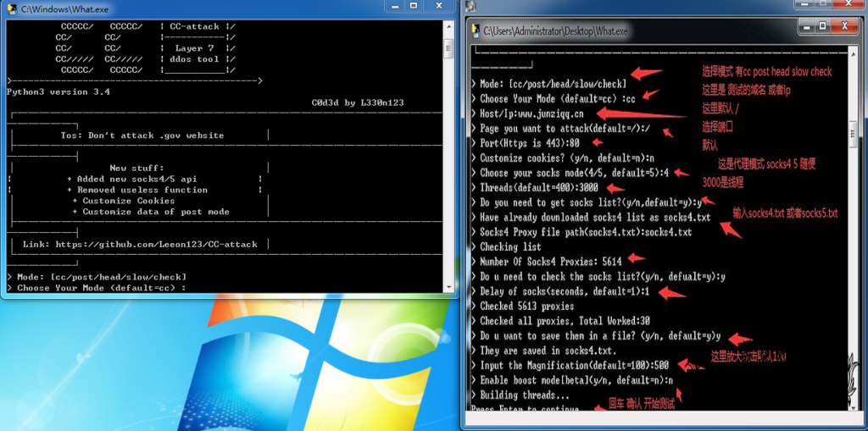Viewport: 868px width, 431px height.
Task: Click 'They are saved in socks4.txt.' line
Action: (543, 351)
